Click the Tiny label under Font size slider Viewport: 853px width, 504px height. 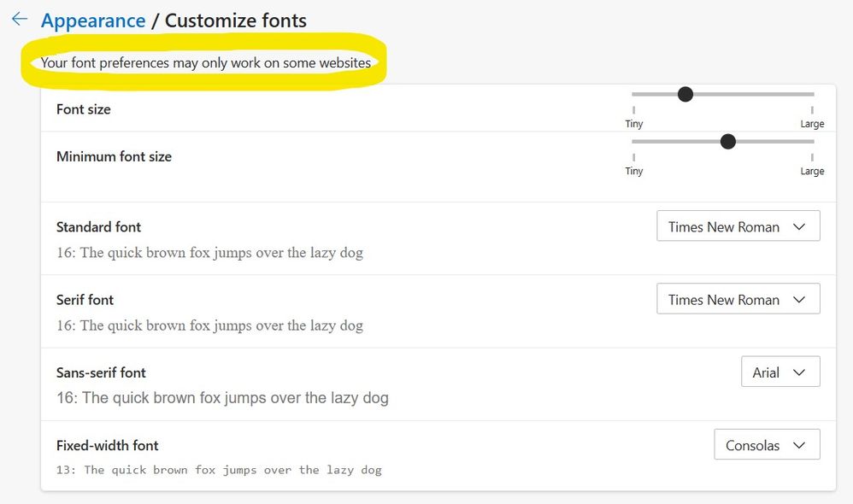[633, 124]
